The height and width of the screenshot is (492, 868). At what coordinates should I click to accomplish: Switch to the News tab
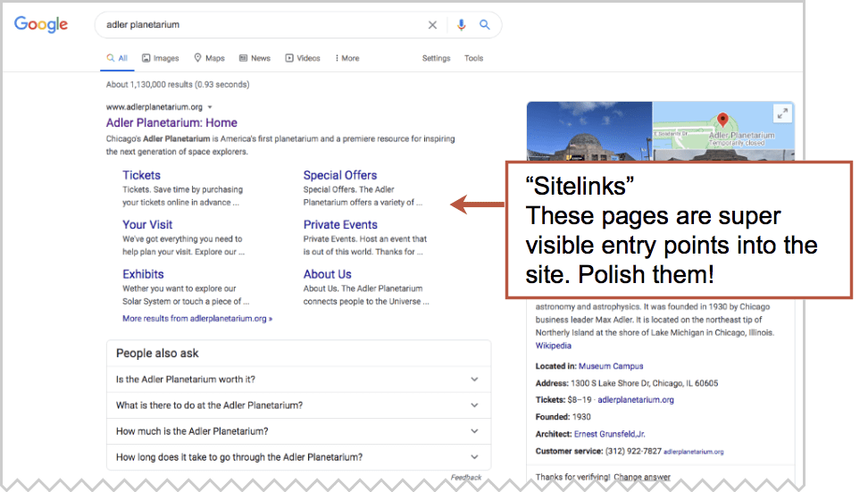(x=255, y=58)
